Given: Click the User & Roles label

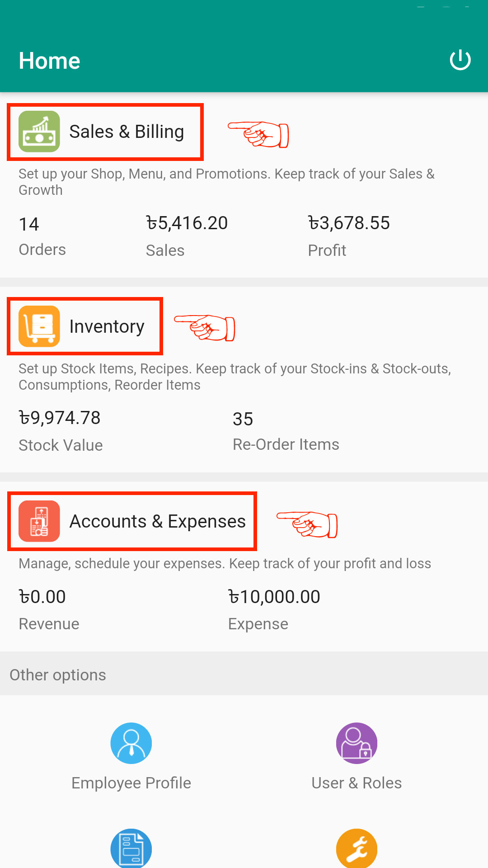Looking at the screenshot, I should (x=357, y=783).
